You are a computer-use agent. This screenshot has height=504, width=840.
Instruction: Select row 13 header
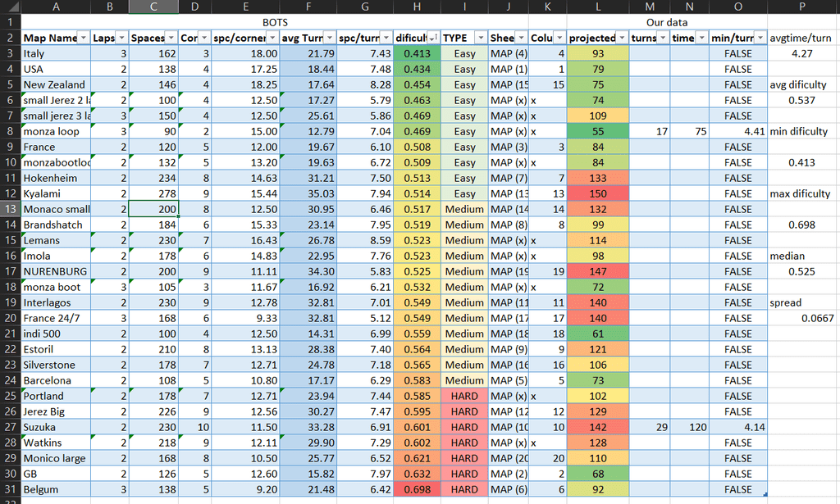[x=10, y=209]
